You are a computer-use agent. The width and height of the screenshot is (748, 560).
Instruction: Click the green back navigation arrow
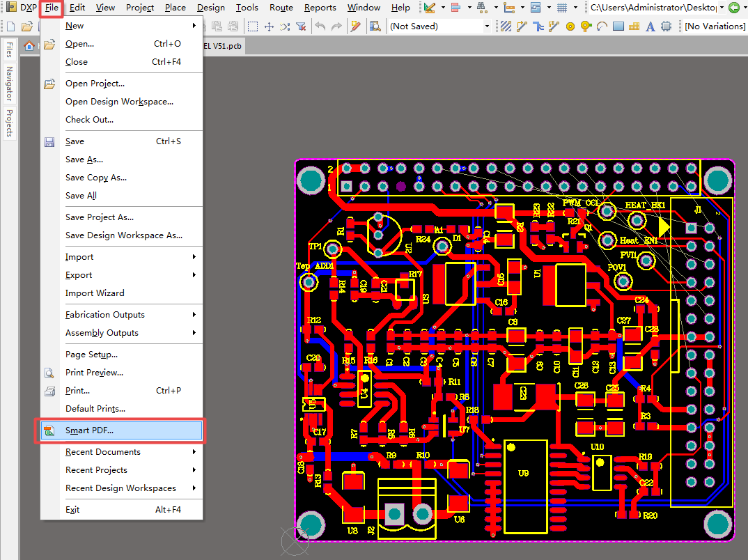pyautogui.click(x=735, y=6)
